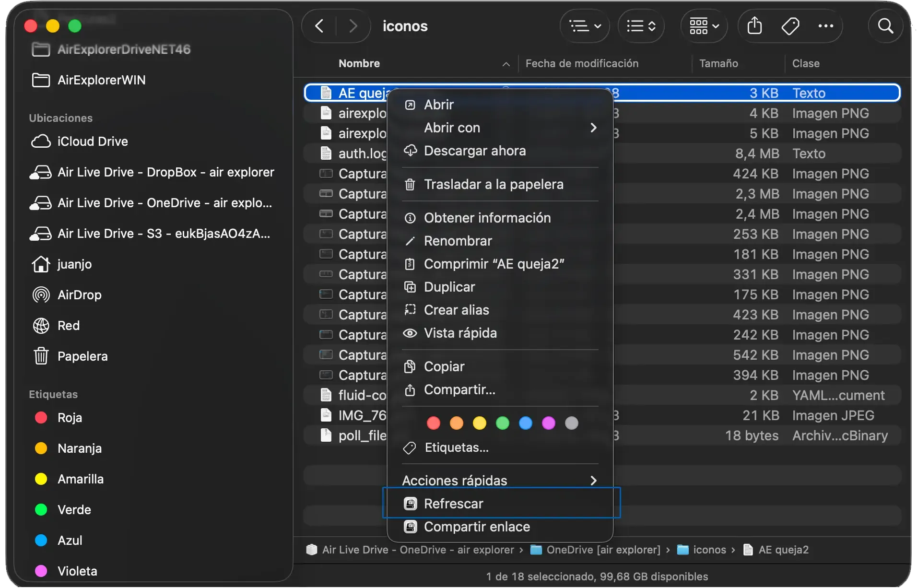Select the Azul tag in sidebar
Screen dimensions: 917x588
[153, 540]
